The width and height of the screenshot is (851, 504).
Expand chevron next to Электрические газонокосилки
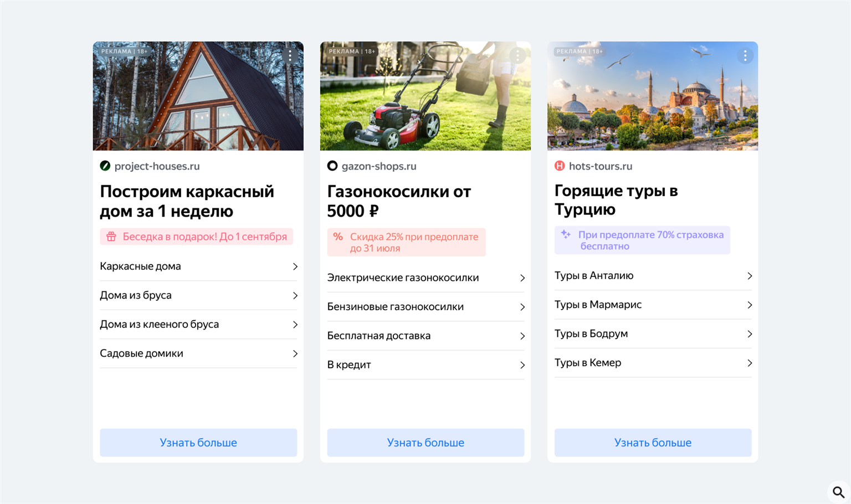tap(522, 278)
